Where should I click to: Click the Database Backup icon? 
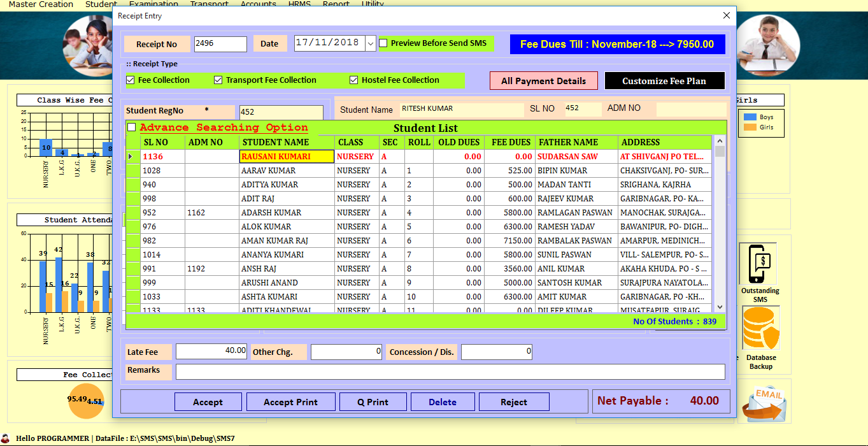point(761,329)
